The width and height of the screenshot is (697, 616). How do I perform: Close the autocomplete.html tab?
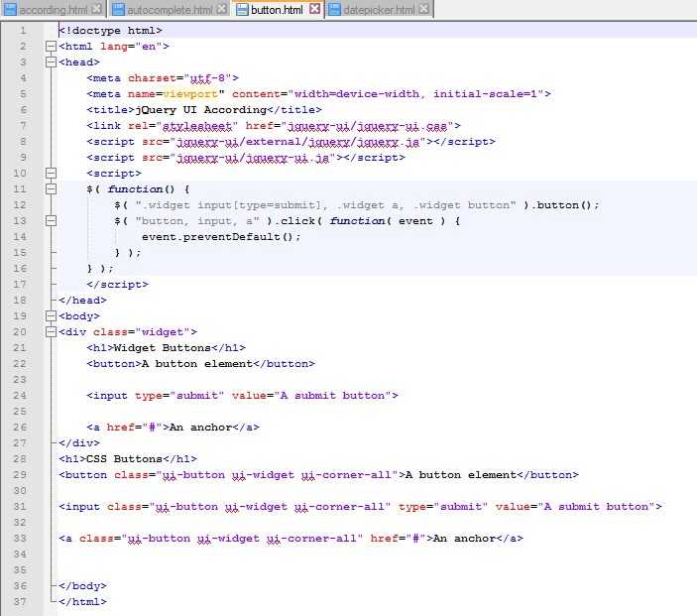[222, 9]
